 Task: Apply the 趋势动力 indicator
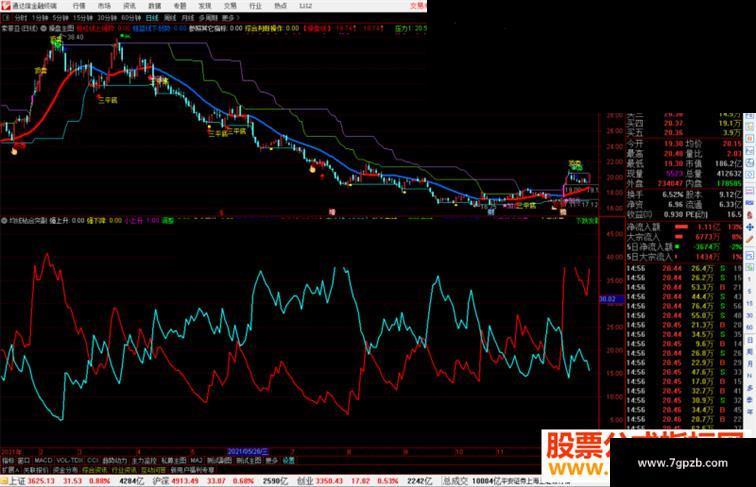pyautogui.click(x=115, y=460)
